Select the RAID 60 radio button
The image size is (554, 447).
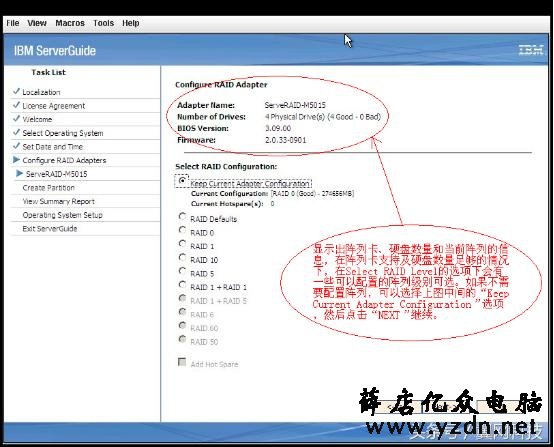tap(182, 325)
